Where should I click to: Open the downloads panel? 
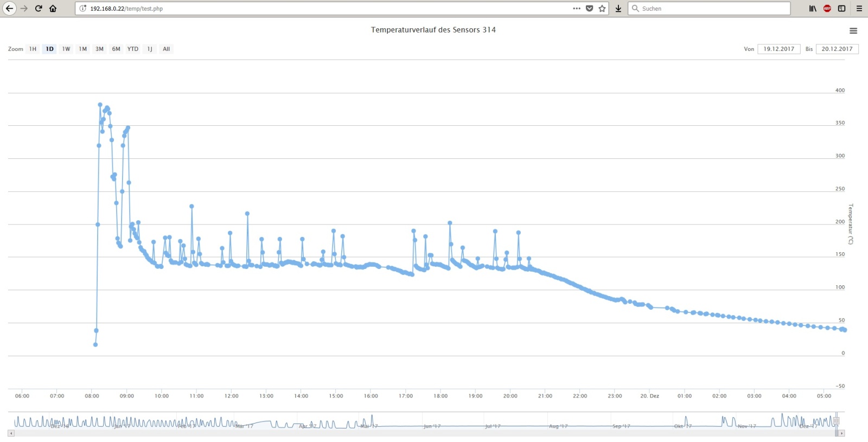pyautogui.click(x=618, y=9)
